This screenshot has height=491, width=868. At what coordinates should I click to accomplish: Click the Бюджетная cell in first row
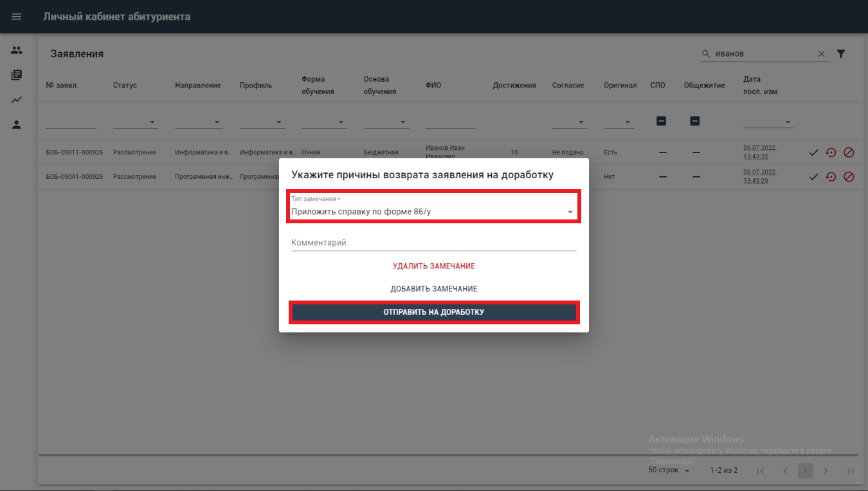pos(381,153)
